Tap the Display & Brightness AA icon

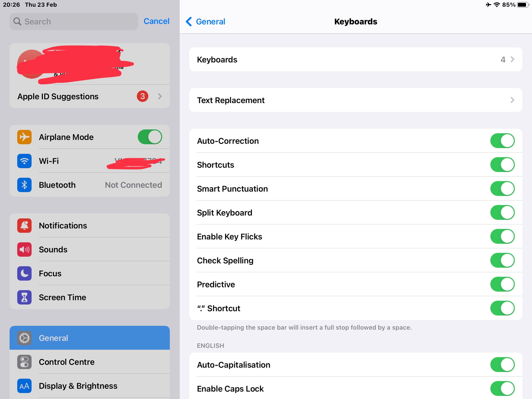(24, 386)
